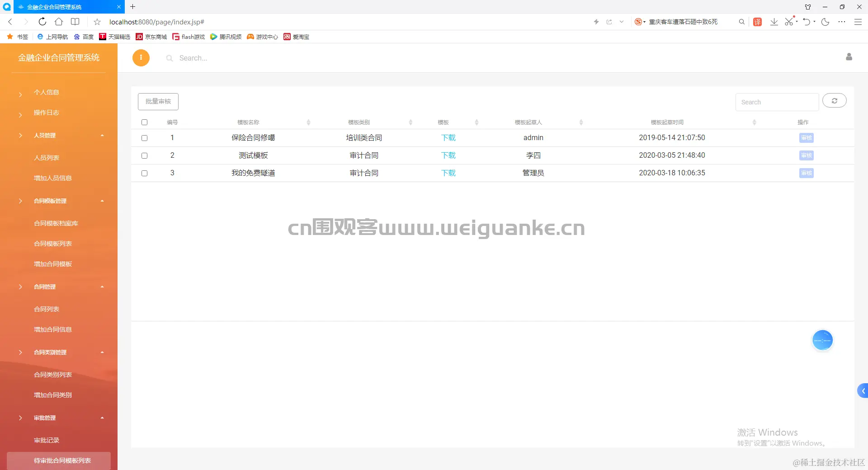Toggle night mode moon icon
The image size is (868, 470).
825,22
